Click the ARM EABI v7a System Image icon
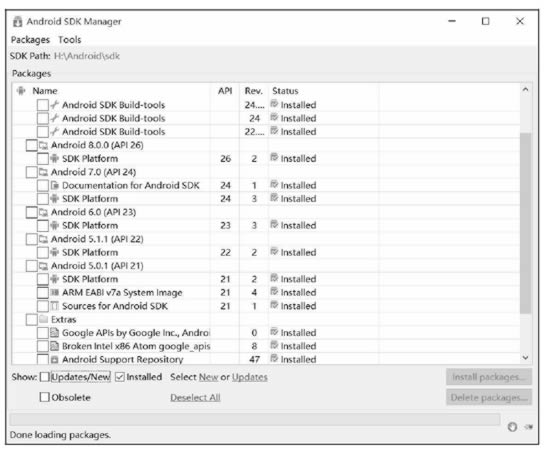The width and height of the screenshot is (544, 451). pyautogui.click(x=54, y=292)
